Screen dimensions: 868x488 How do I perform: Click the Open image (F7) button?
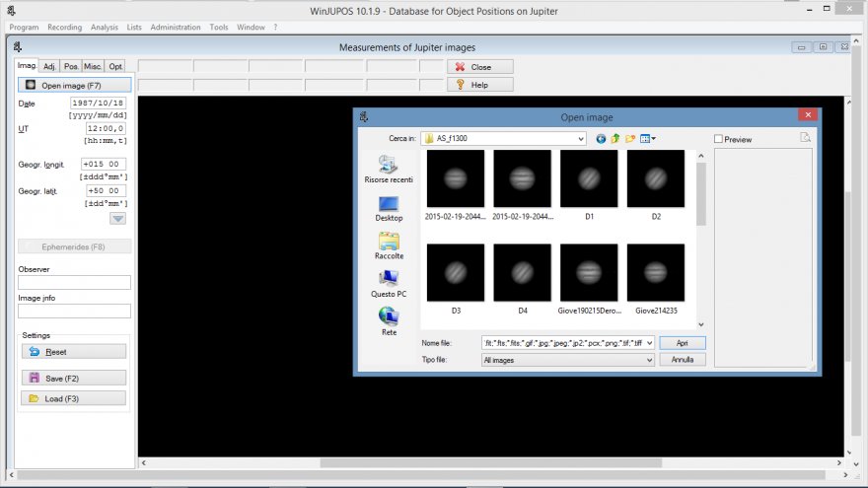(75, 85)
